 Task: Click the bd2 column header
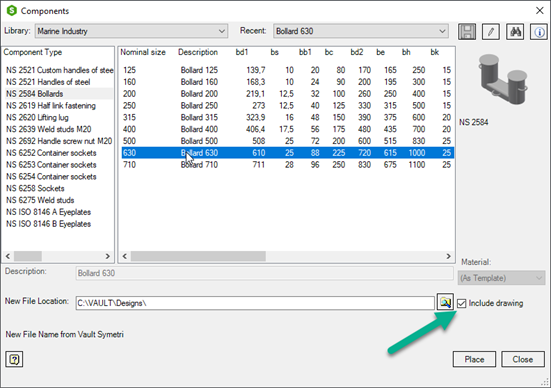click(x=357, y=52)
